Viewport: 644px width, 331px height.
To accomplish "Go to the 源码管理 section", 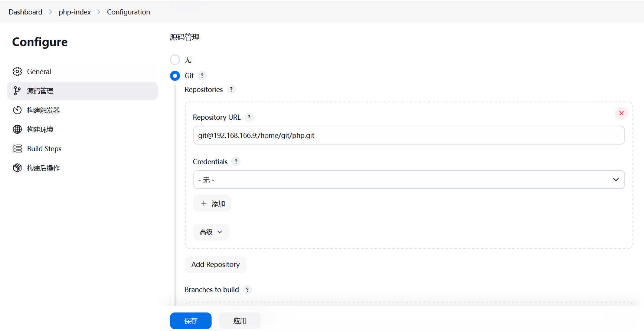I will pyautogui.click(x=82, y=91).
